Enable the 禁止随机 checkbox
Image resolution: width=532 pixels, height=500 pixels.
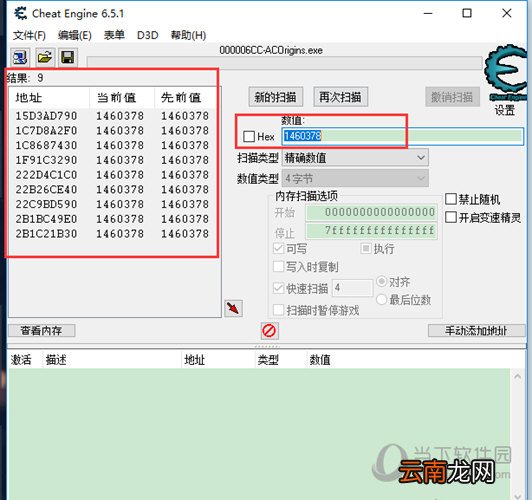point(451,199)
